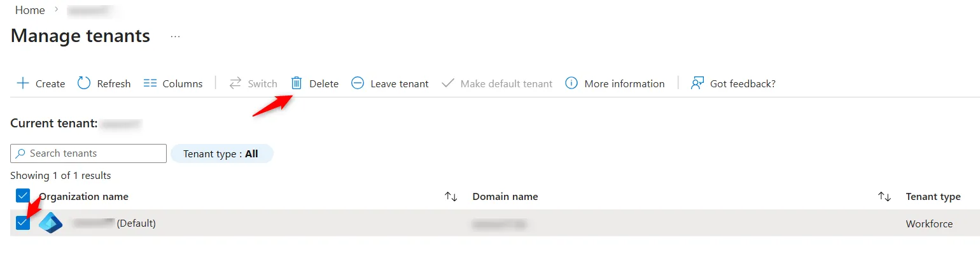The width and height of the screenshot is (980, 277).
Task: Open the Tenant type filter pill
Action: click(x=221, y=153)
